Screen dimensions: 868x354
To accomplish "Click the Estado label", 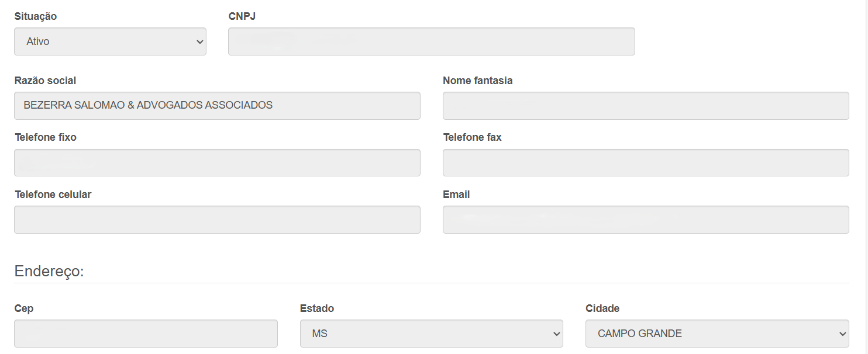I will tap(318, 308).
